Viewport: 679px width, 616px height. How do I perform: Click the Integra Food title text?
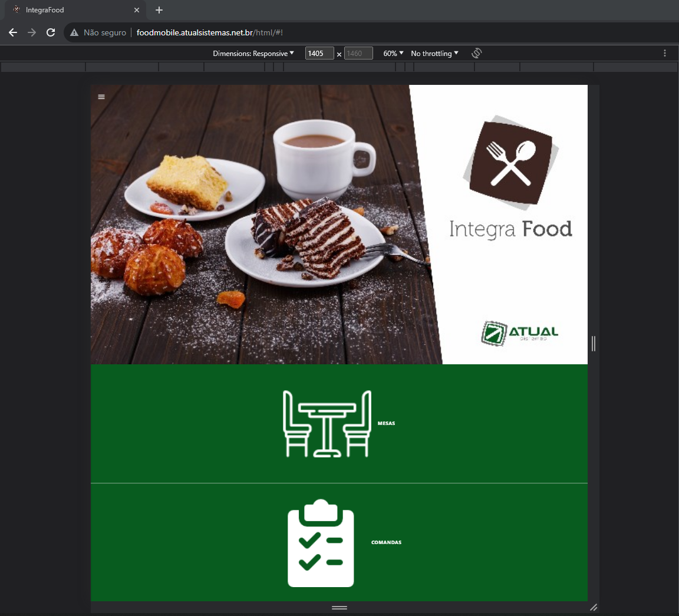[510, 229]
